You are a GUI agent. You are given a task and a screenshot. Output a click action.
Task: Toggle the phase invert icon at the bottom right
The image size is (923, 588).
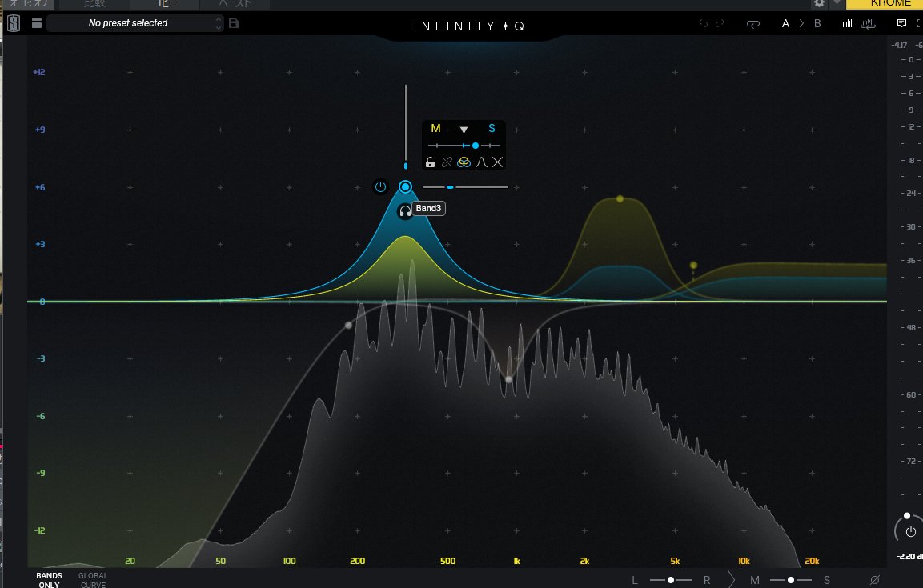pos(875,580)
